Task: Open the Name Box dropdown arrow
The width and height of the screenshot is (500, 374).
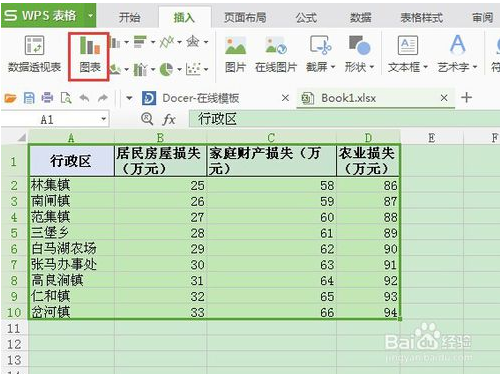Action: click(104, 119)
